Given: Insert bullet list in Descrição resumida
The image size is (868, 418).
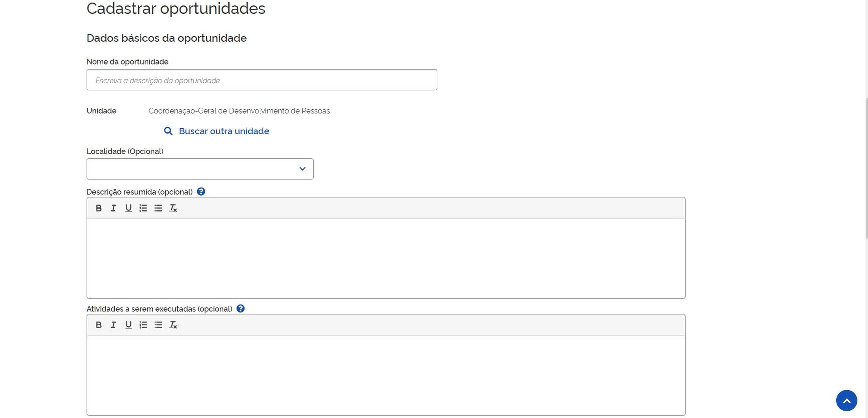Looking at the screenshot, I should [x=158, y=208].
